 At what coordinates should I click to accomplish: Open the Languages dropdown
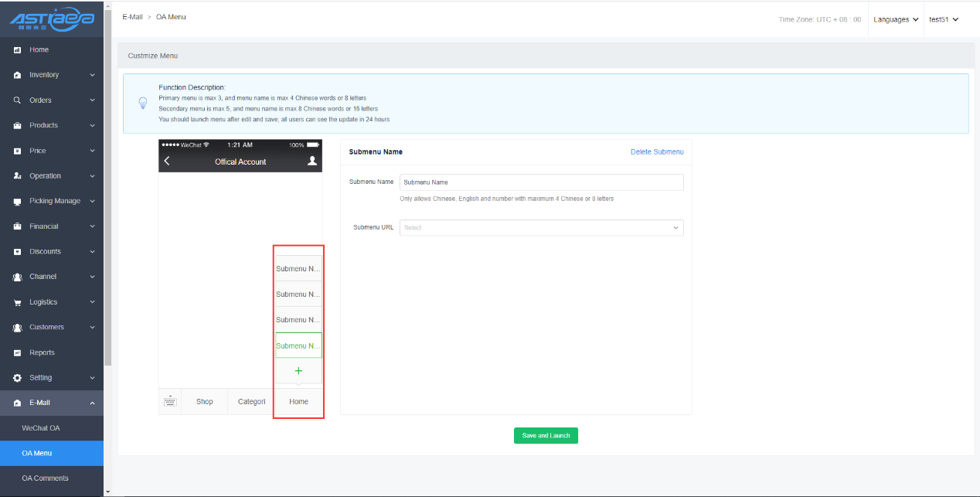pyautogui.click(x=896, y=19)
